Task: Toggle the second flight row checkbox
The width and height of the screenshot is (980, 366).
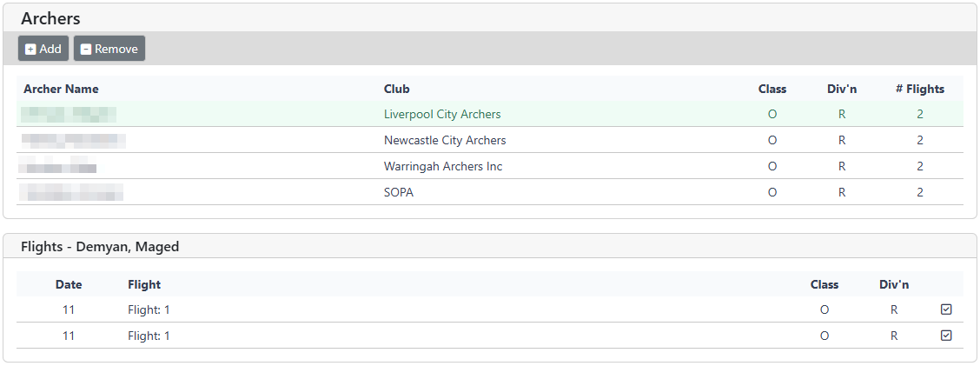Action: (946, 336)
